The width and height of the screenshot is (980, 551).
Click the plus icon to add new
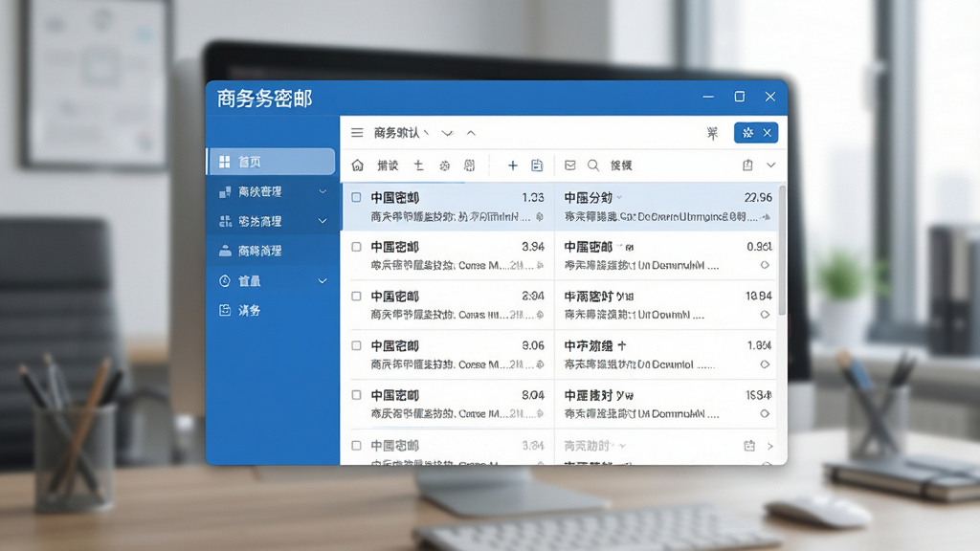point(513,165)
